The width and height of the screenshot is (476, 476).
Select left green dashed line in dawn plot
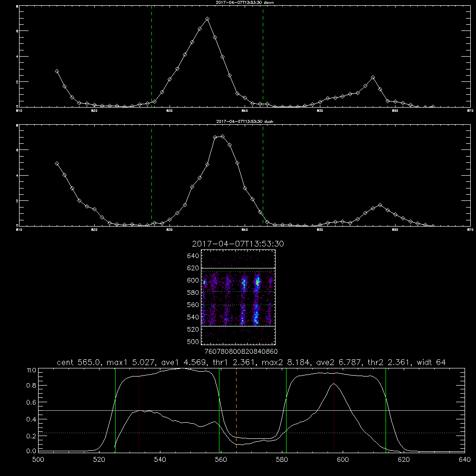[x=151, y=56]
